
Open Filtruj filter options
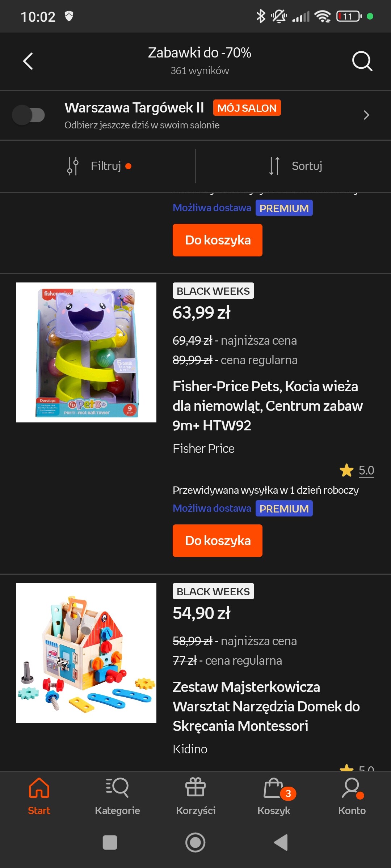106,166
